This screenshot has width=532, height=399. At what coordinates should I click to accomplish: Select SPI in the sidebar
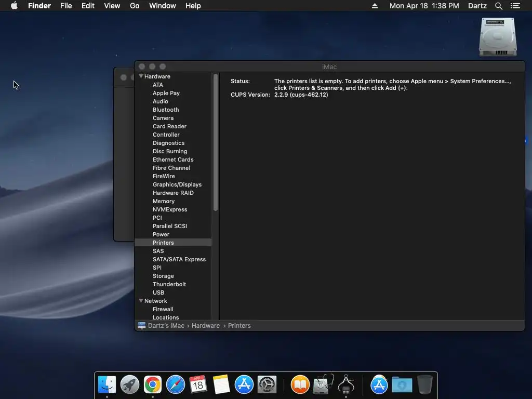click(x=157, y=268)
